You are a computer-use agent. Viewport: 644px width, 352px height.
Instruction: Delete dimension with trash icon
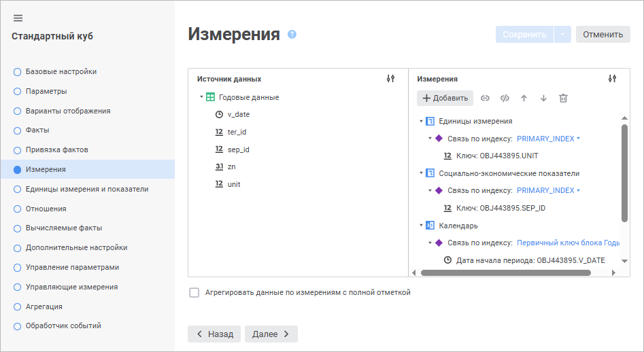(563, 98)
